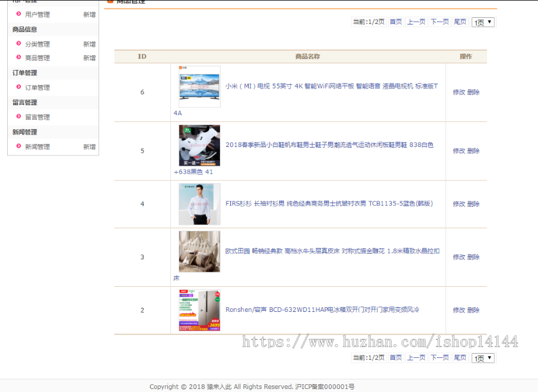
Task: Jump to last page using 尾页
Action: (x=460, y=22)
